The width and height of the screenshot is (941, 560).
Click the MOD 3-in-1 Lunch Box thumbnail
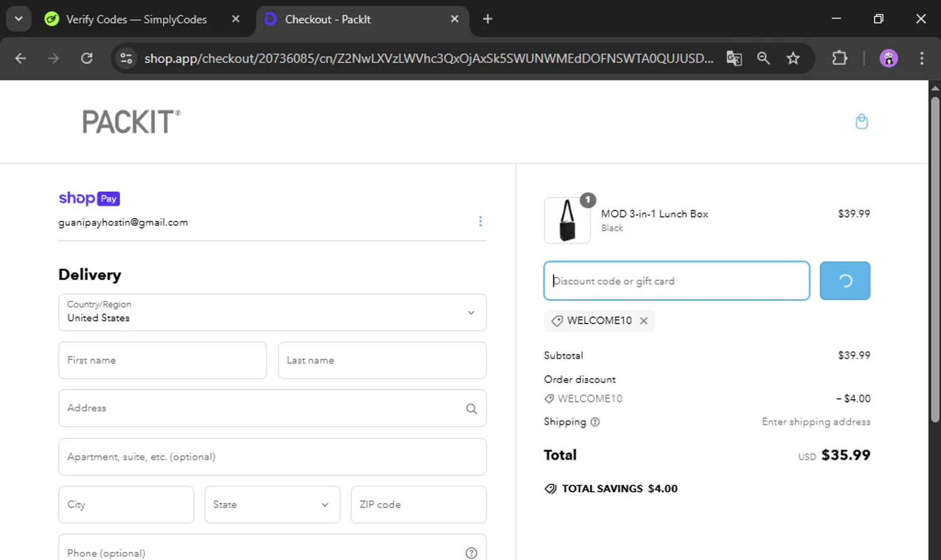click(x=567, y=220)
